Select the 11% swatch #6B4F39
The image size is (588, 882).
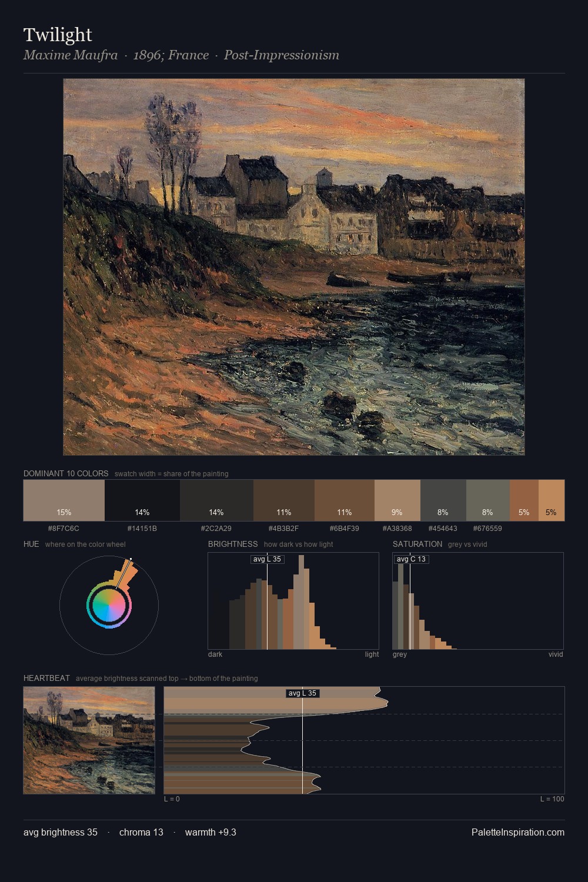[x=345, y=500]
